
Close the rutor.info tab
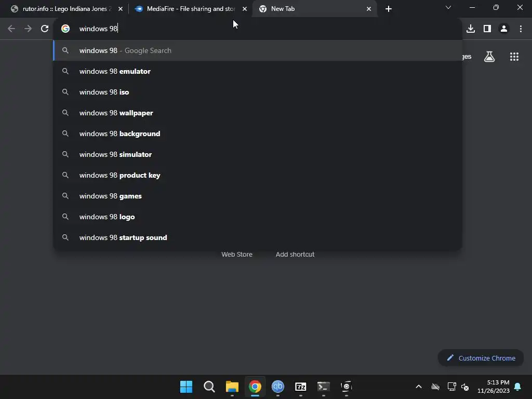(x=121, y=9)
